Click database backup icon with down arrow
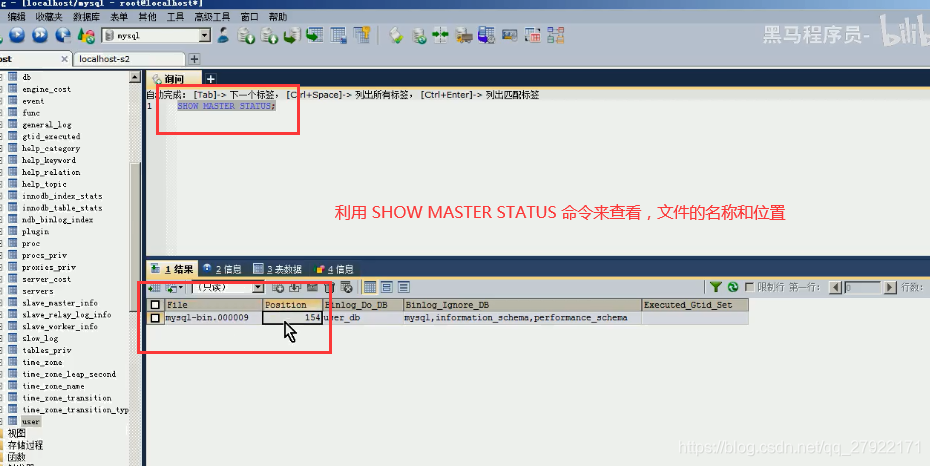 tap(246, 36)
